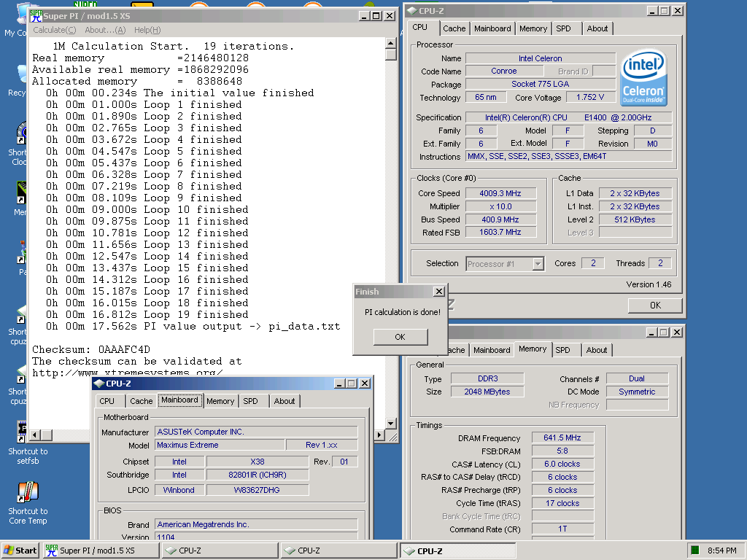Image resolution: width=747 pixels, height=560 pixels.
Task: Click top CPU-Z window title icon
Action: coord(412,10)
